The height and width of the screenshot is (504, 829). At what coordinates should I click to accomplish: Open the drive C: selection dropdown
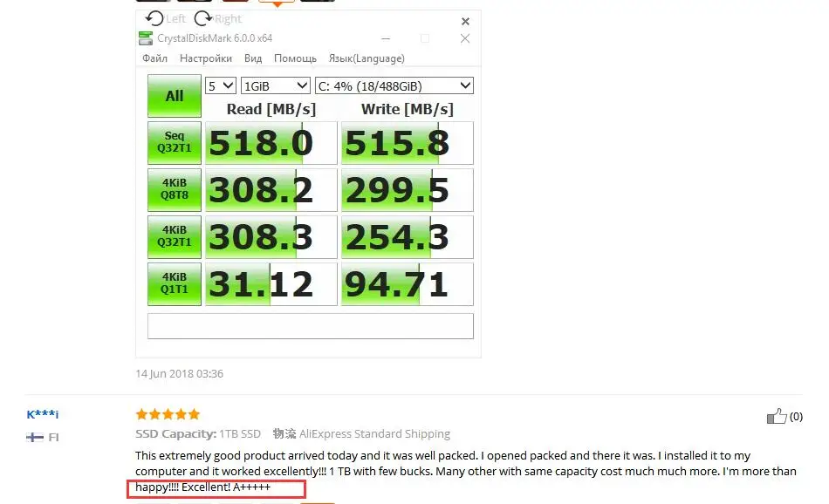coord(394,85)
